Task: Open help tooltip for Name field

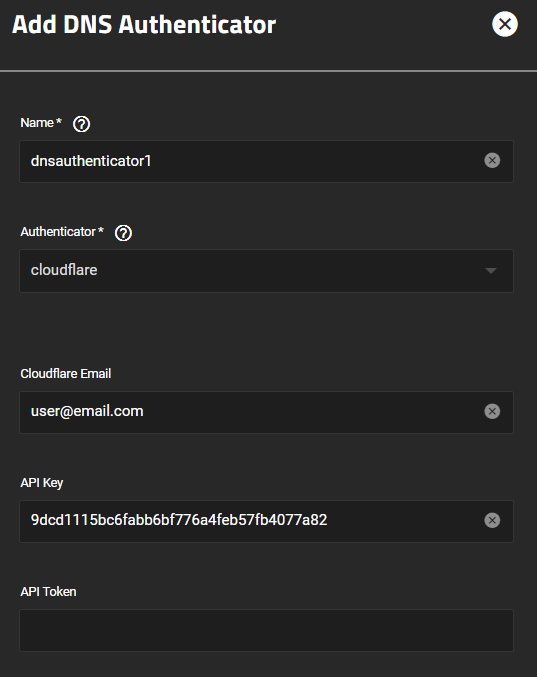Action: [81, 124]
